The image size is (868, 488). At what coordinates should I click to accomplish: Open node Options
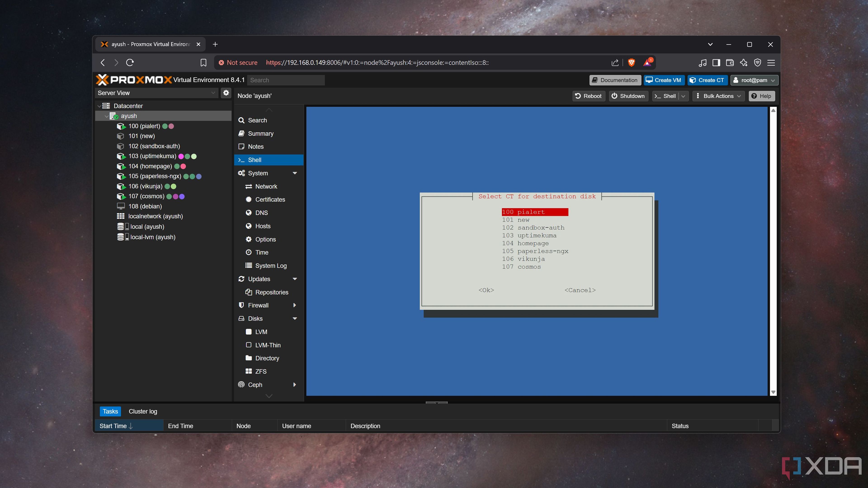(x=269, y=239)
